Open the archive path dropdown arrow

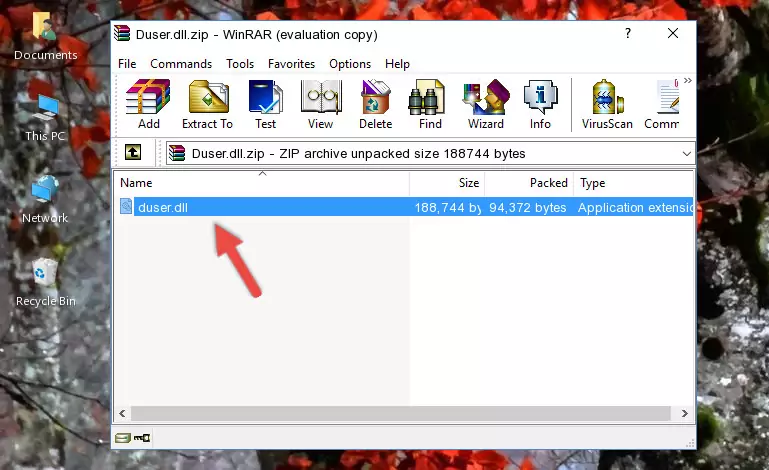[687, 154]
